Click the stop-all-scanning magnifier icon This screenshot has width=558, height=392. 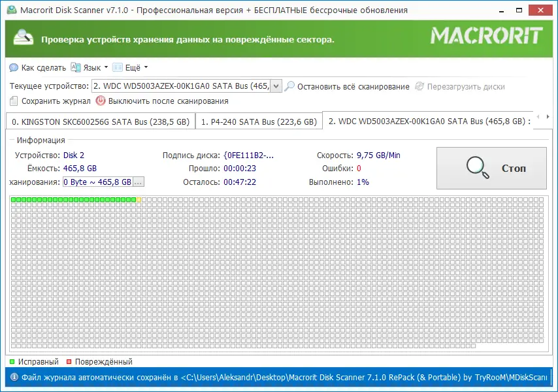(289, 86)
